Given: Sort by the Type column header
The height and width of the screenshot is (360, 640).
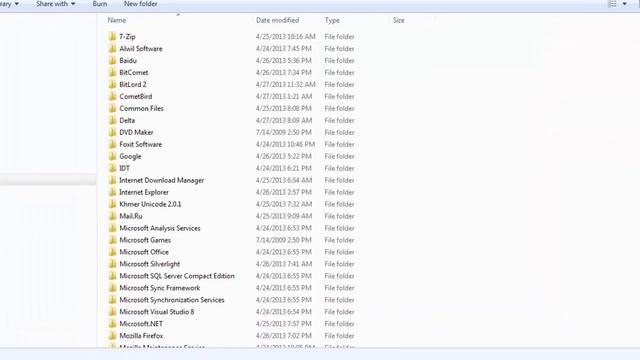Looking at the screenshot, I should 332,20.
